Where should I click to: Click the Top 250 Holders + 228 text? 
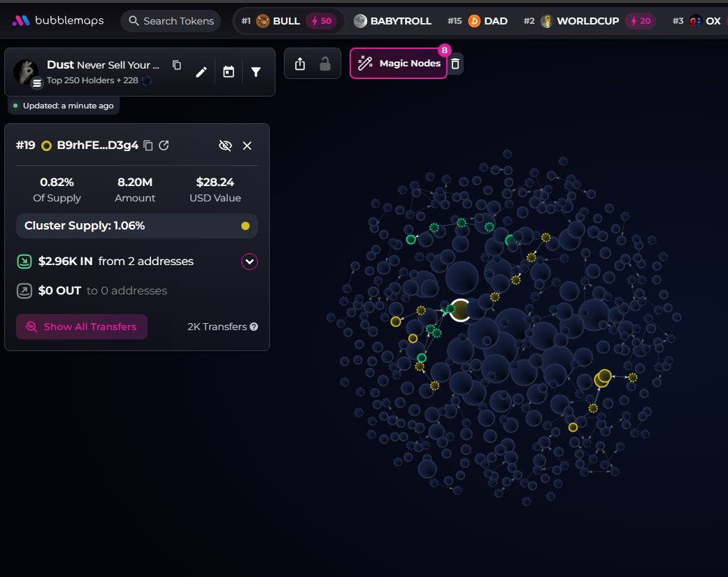[x=92, y=80]
